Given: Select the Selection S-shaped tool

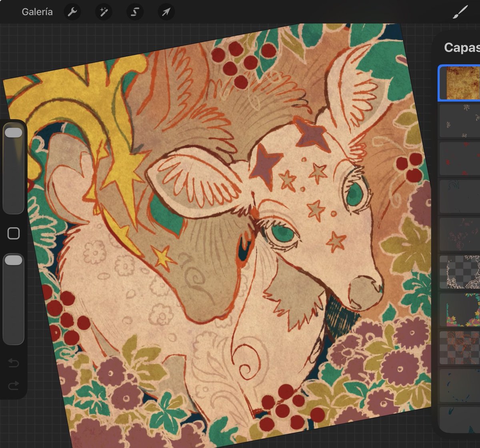Looking at the screenshot, I should (x=135, y=12).
